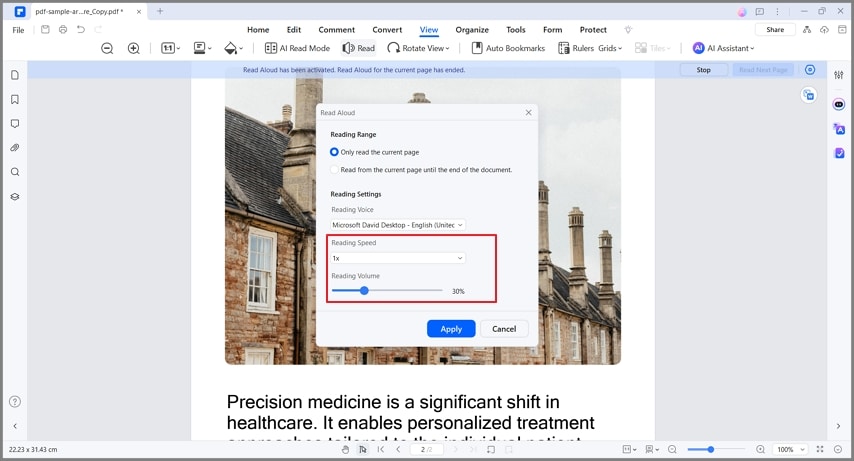Enter full screen mode from status bar
Image resolution: width=854 pixels, height=461 pixels.
click(x=820, y=450)
